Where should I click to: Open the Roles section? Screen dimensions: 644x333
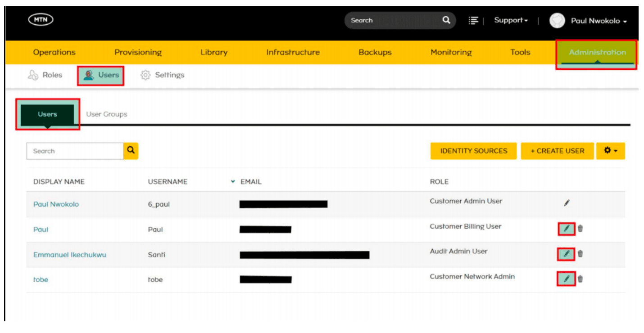pyautogui.click(x=45, y=75)
